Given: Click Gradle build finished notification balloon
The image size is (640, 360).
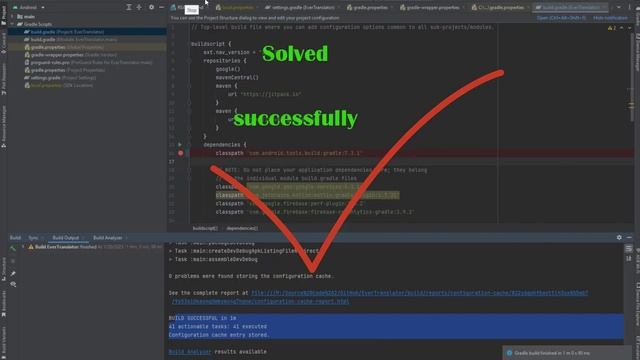Looking at the screenshot, I should click(x=567, y=353).
